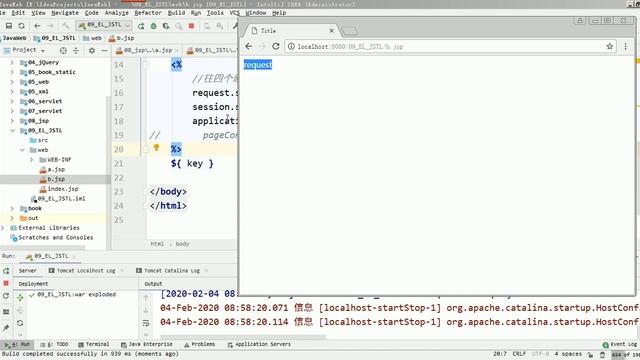Open the Analyze menu
The height and width of the screenshot is (360, 640).
(116, 13)
